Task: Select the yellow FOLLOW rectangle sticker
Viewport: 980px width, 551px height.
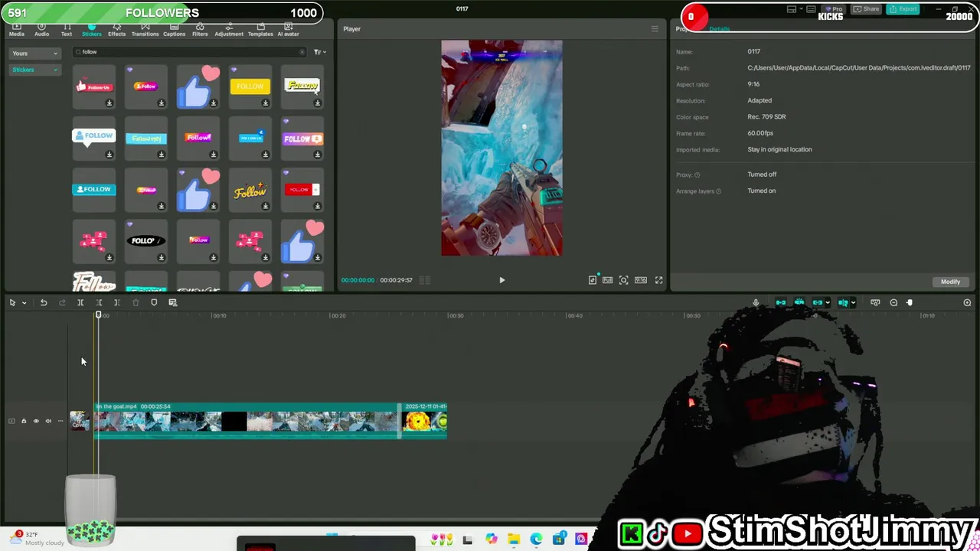Action: 250,86
